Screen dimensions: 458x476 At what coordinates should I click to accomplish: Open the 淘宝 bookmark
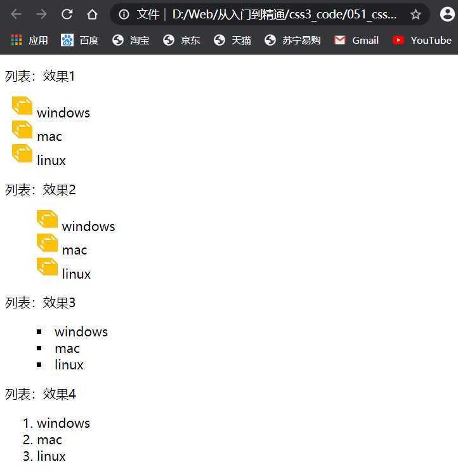(x=131, y=40)
